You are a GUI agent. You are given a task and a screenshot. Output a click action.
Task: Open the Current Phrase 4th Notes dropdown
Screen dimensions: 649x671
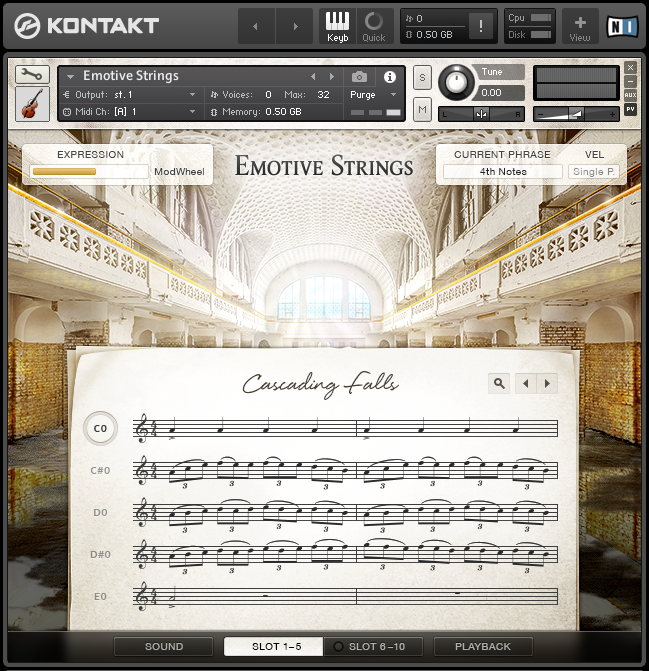pos(503,172)
